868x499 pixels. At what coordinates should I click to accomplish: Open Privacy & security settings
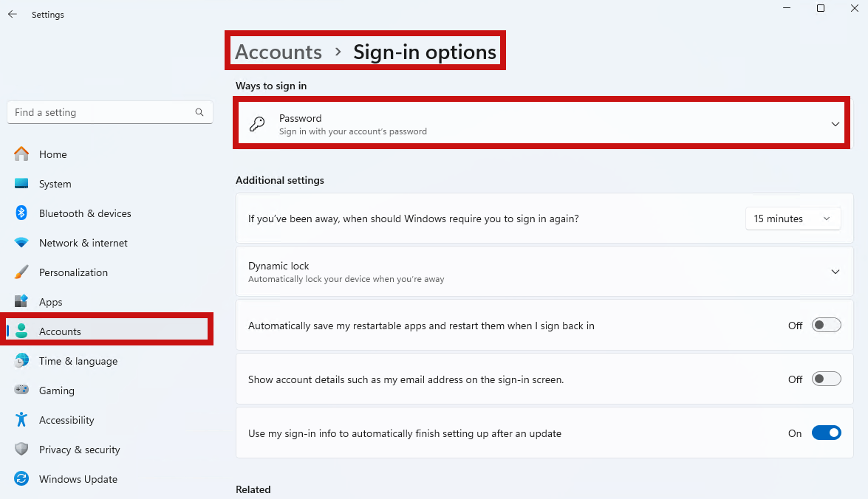click(x=80, y=450)
